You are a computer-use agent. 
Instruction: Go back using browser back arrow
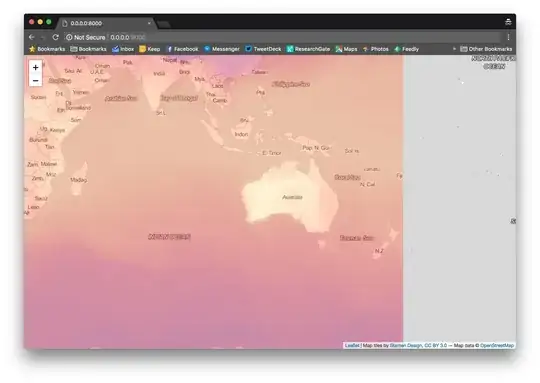point(32,37)
